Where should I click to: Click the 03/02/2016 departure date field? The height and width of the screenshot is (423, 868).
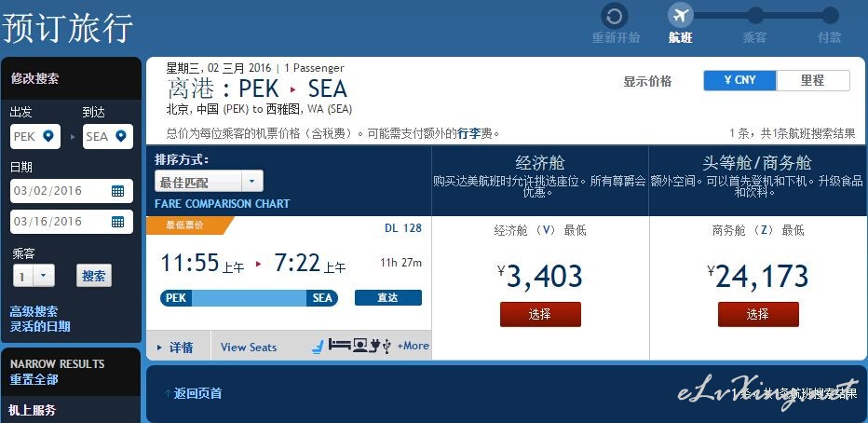[72, 191]
